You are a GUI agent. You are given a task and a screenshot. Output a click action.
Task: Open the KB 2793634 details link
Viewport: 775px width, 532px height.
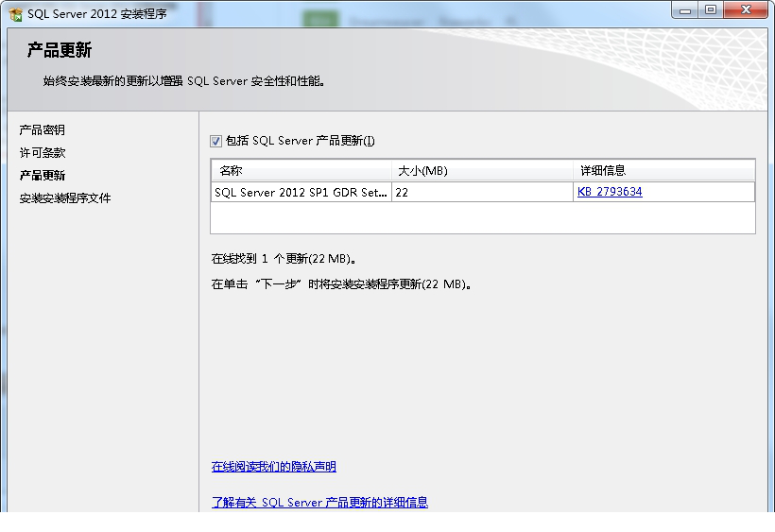click(x=610, y=192)
